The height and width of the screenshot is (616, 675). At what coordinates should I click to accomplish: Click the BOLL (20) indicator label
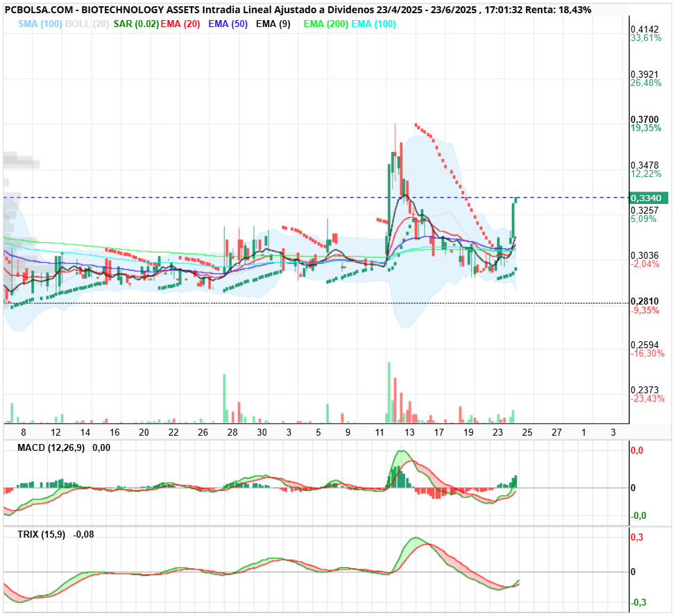tap(87, 24)
